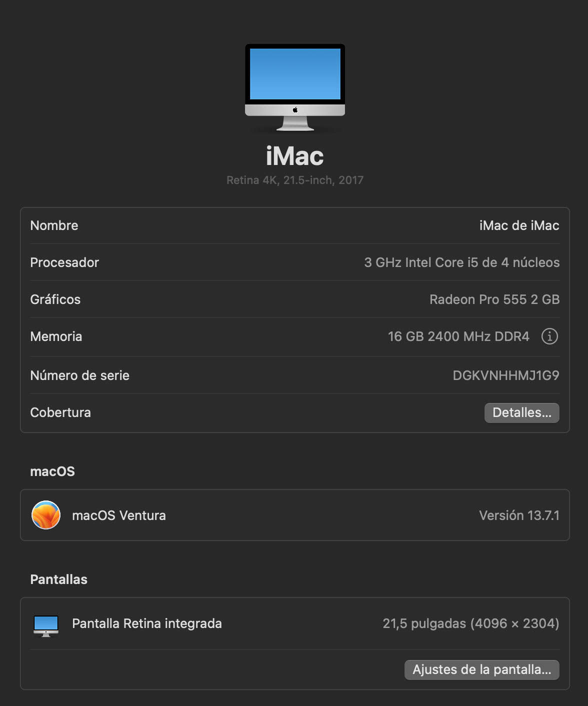Click the Procesador label
Screen dimensions: 588x706
64,262
